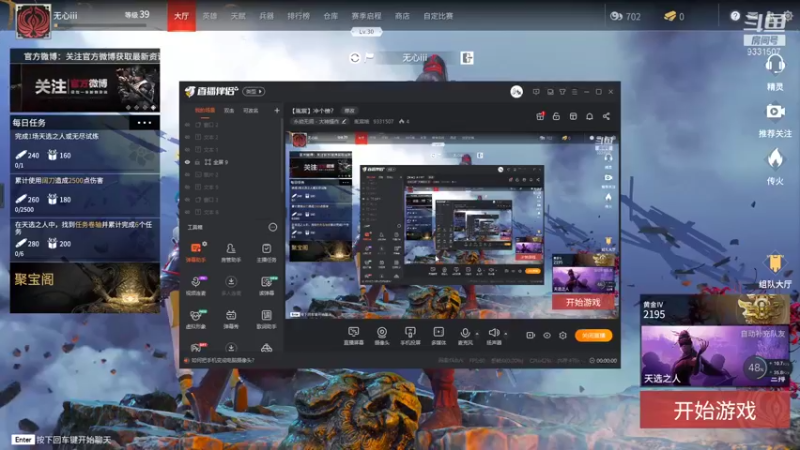Expand the speaker volume arrow
Image resolution: width=800 pixels, height=450 pixels.
[506, 334]
